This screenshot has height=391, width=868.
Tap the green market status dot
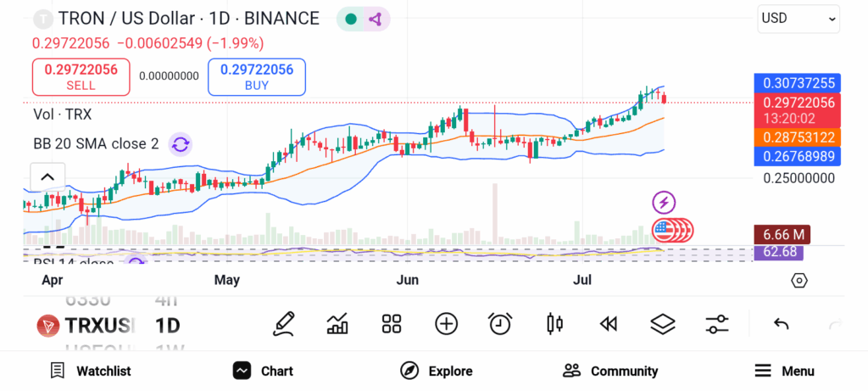tap(350, 19)
